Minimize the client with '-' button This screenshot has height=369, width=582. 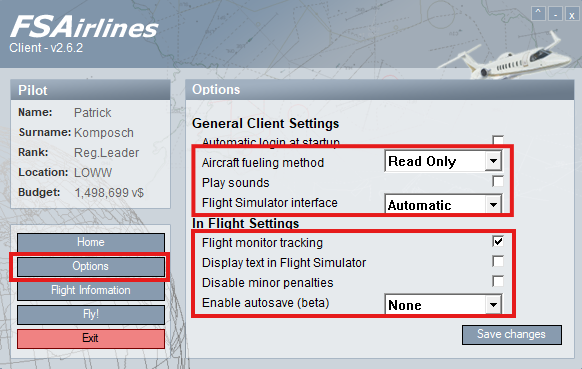(555, 14)
